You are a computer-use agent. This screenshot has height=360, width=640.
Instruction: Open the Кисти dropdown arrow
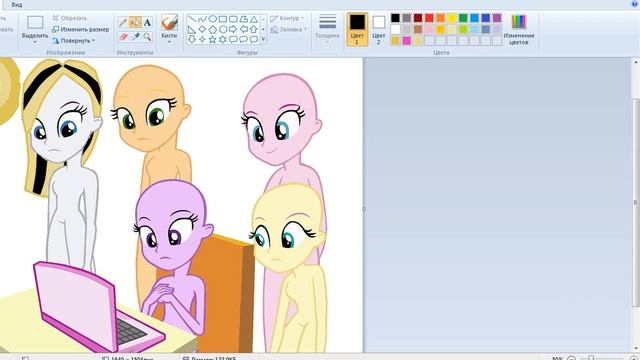tap(169, 42)
